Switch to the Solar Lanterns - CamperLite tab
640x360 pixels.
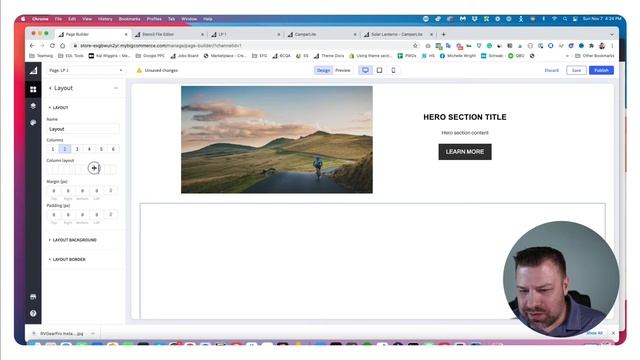398,34
